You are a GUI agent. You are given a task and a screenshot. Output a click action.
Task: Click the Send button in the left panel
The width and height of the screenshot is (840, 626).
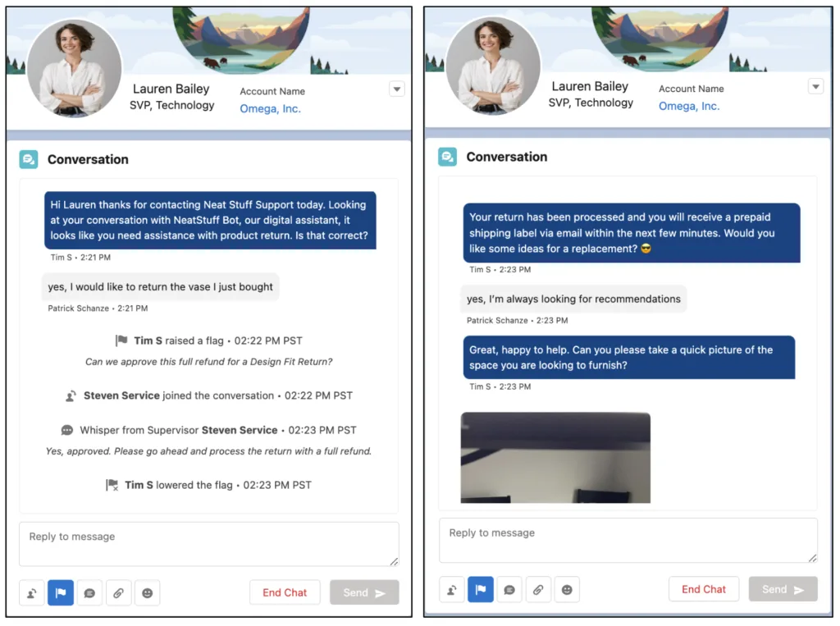364,592
